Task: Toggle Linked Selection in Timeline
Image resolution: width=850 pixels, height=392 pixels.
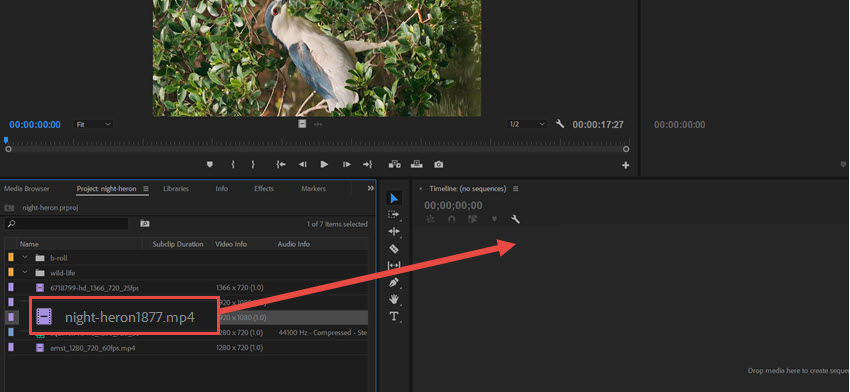Action: (x=473, y=219)
